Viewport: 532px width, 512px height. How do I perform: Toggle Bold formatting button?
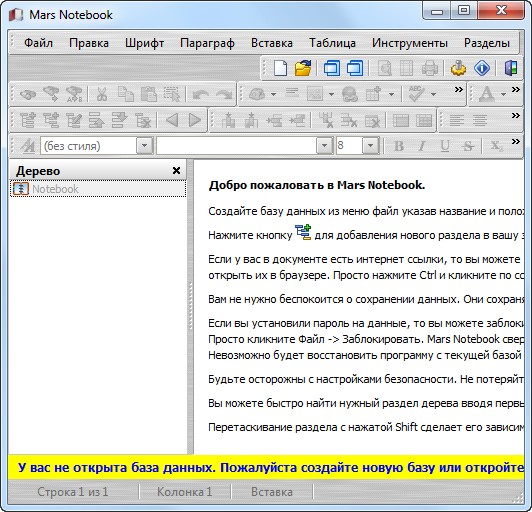pos(399,146)
